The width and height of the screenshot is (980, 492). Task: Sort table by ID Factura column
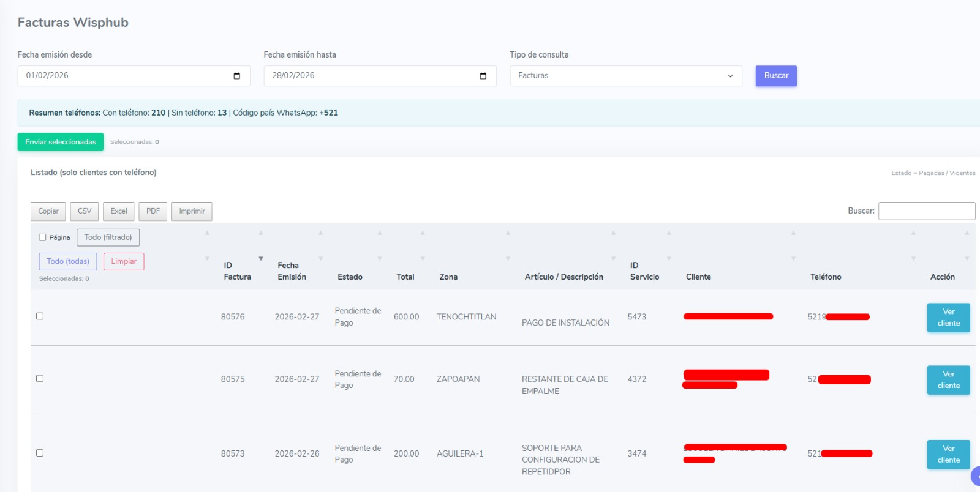pyautogui.click(x=237, y=271)
